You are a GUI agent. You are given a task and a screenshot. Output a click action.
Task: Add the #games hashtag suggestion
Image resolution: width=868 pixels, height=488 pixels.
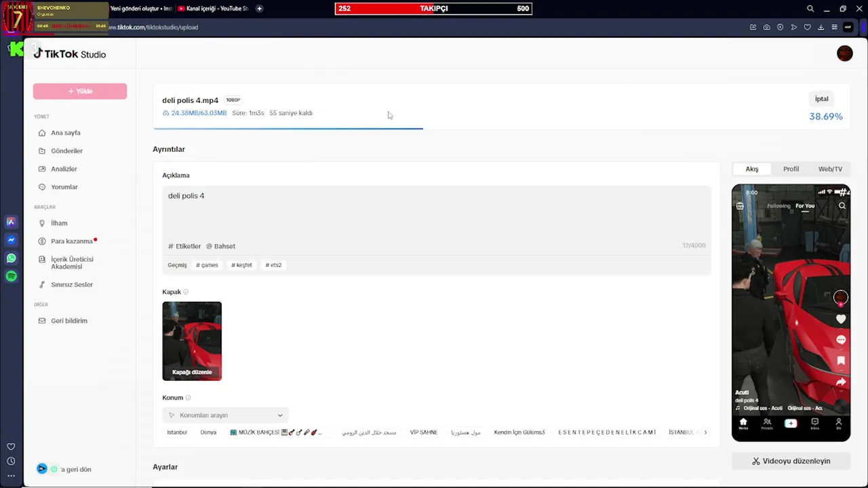(207, 265)
